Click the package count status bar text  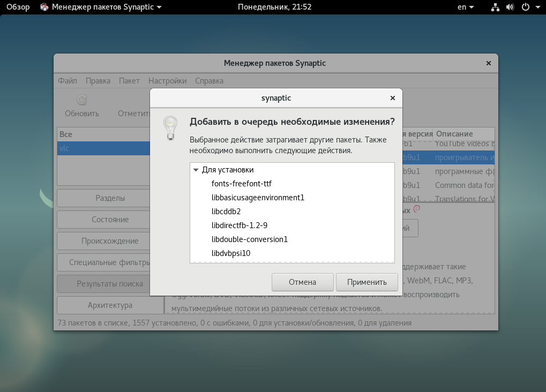click(x=234, y=323)
